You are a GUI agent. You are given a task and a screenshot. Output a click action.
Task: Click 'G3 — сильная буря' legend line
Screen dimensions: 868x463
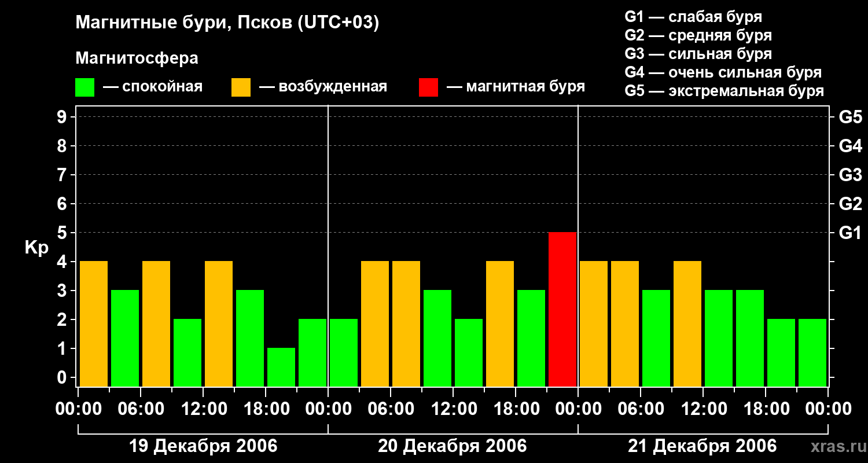pos(698,54)
